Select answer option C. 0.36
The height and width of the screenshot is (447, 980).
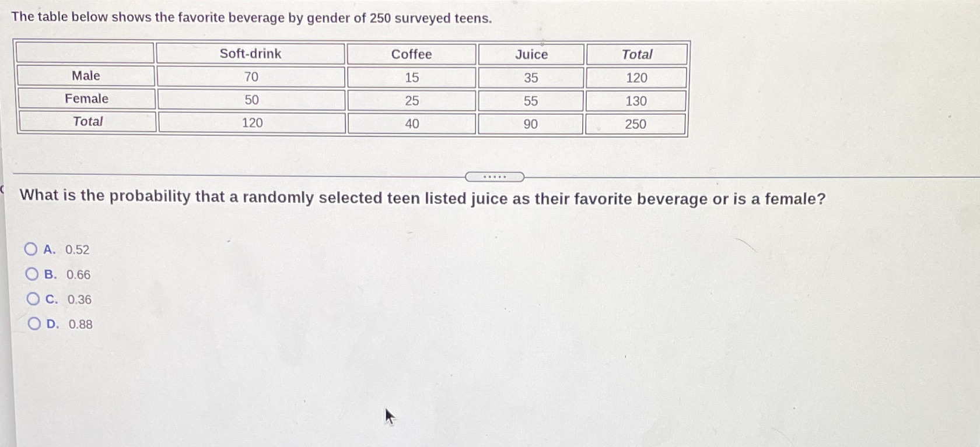coord(33,298)
